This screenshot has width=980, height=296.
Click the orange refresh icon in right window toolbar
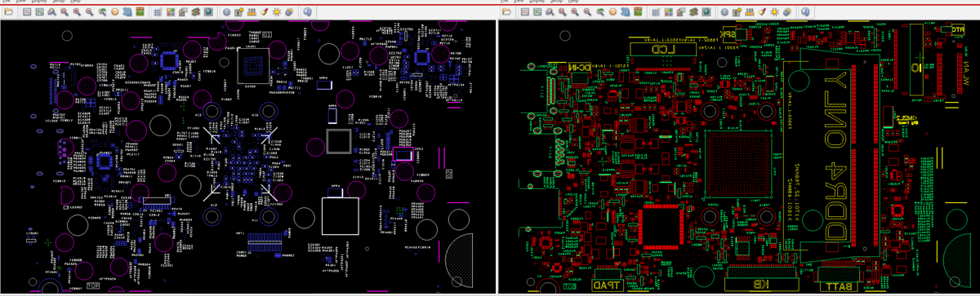coord(613,11)
